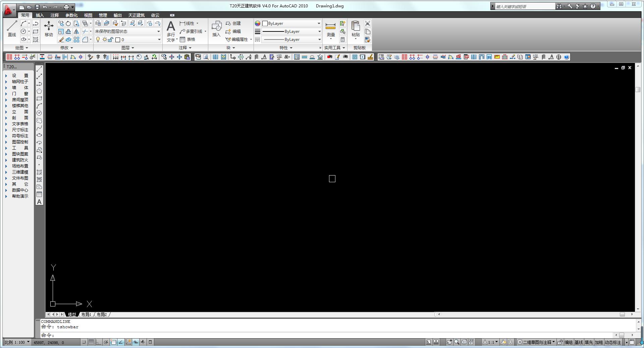Image resolution: width=644 pixels, height=348 pixels.
Task: Open the 多行文字 multiline text tool
Action: pos(171,31)
